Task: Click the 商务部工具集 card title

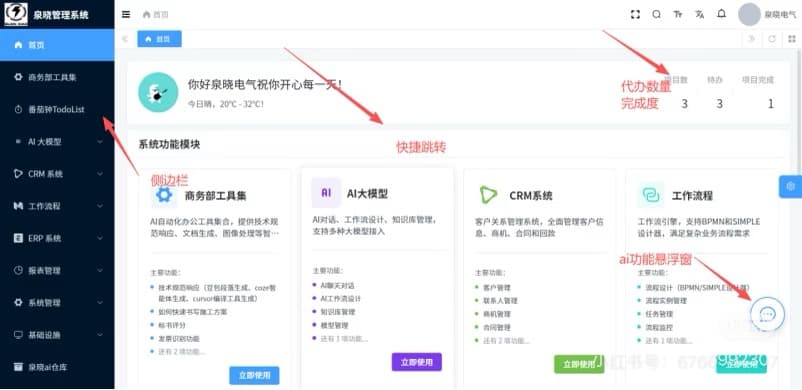Action: tap(215, 195)
